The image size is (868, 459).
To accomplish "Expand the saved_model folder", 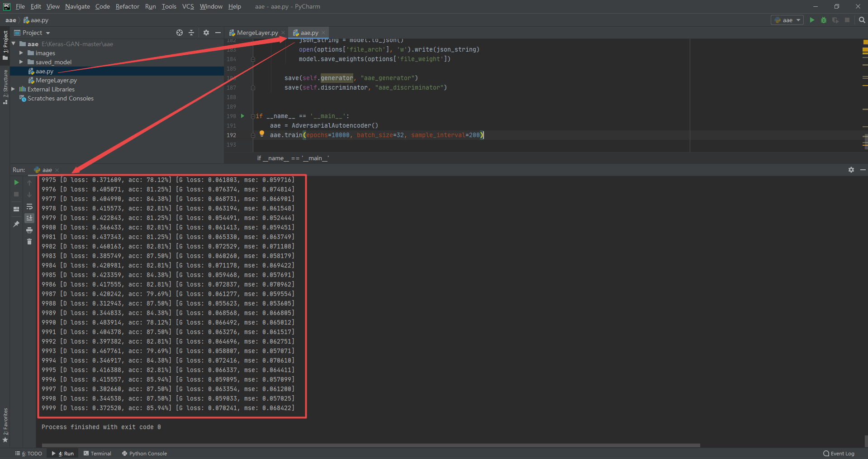I will pos(21,62).
